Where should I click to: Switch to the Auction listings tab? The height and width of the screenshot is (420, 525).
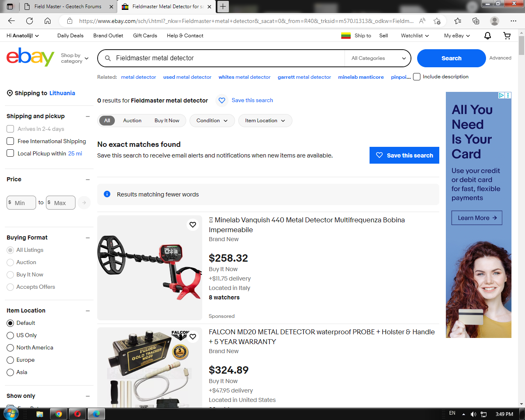[x=132, y=121]
